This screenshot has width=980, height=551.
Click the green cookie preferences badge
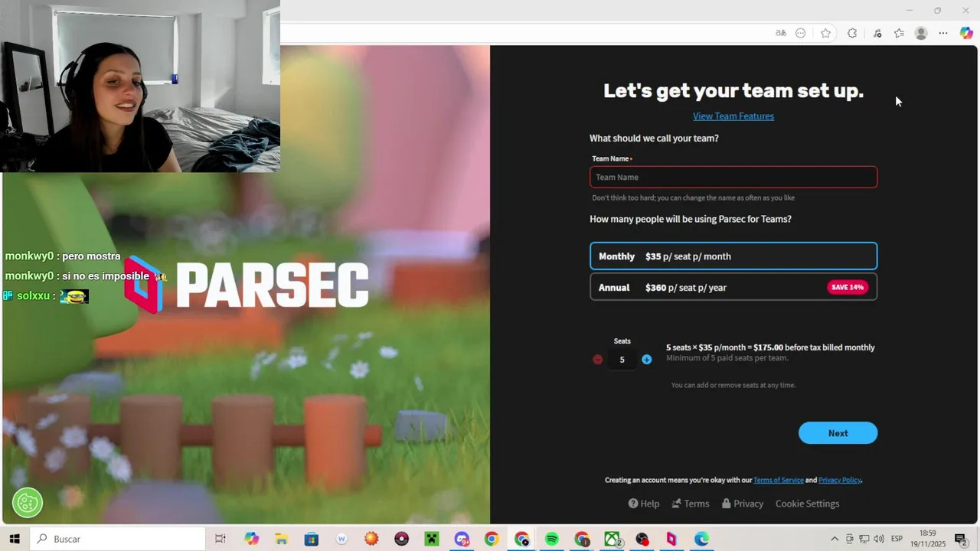point(28,503)
